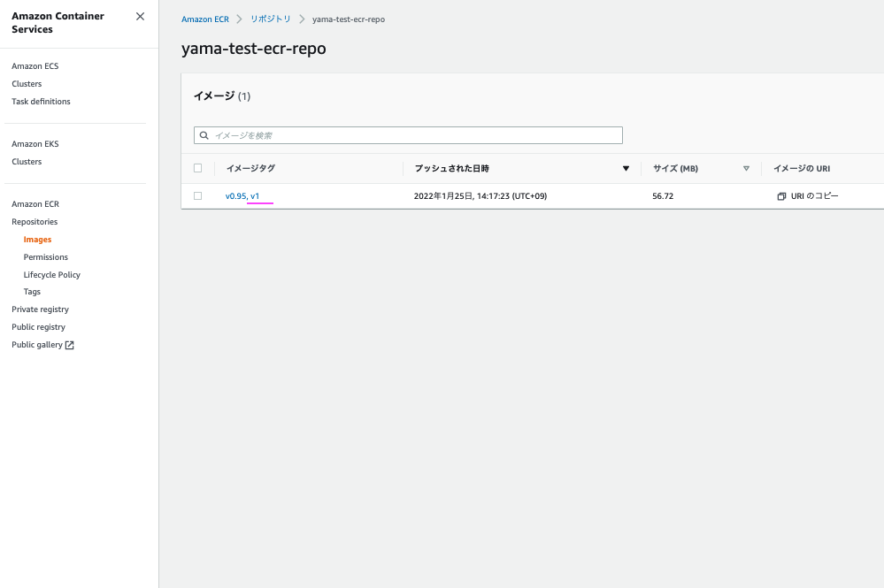This screenshot has width=884, height=588.
Task: Open Lifecycle Policy in sidebar
Action: [52, 274]
